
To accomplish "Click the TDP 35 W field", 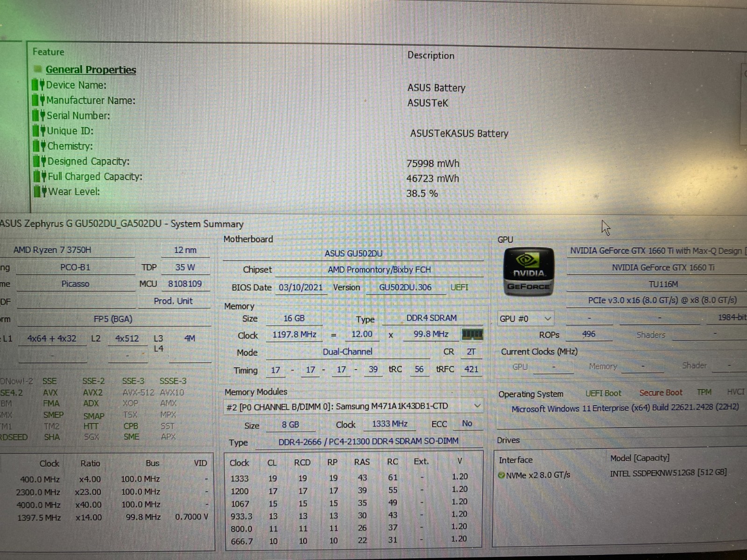I will coord(185,267).
